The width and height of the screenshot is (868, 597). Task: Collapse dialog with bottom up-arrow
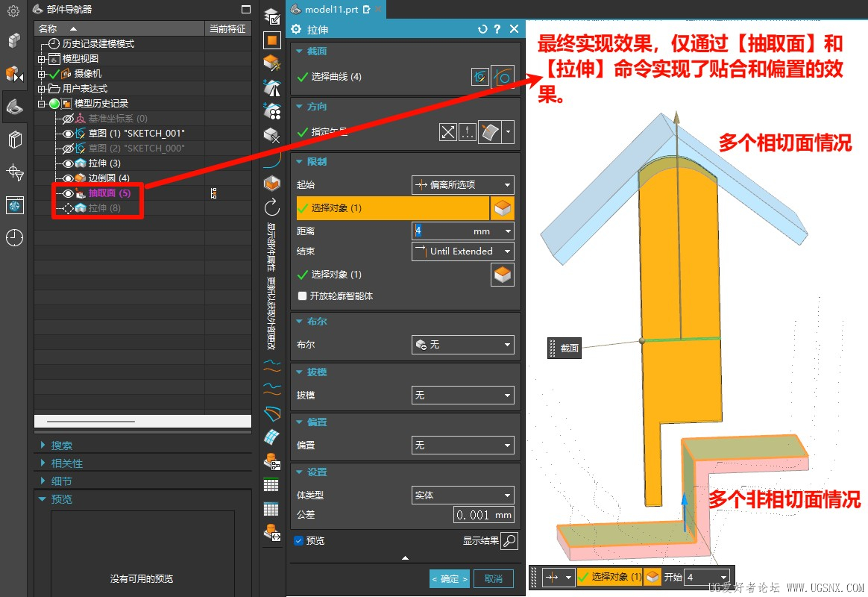click(405, 557)
